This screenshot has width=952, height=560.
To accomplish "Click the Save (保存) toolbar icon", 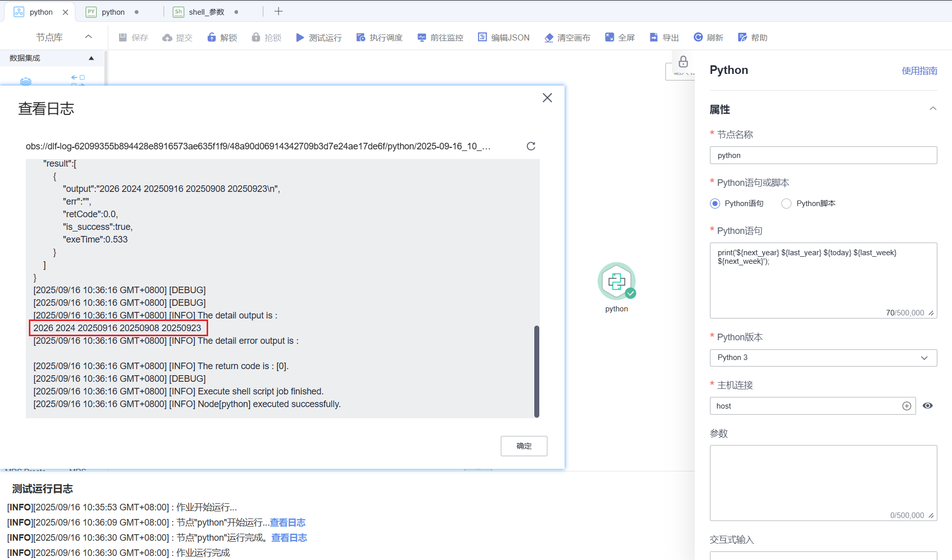I will pyautogui.click(x=123, y=37).
